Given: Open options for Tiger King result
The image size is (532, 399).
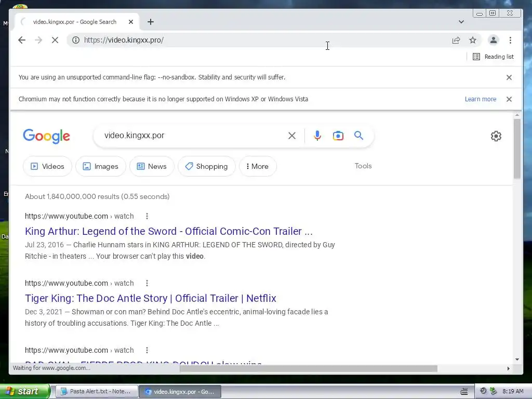Looking at the screenshot, I should coord(147,283).
